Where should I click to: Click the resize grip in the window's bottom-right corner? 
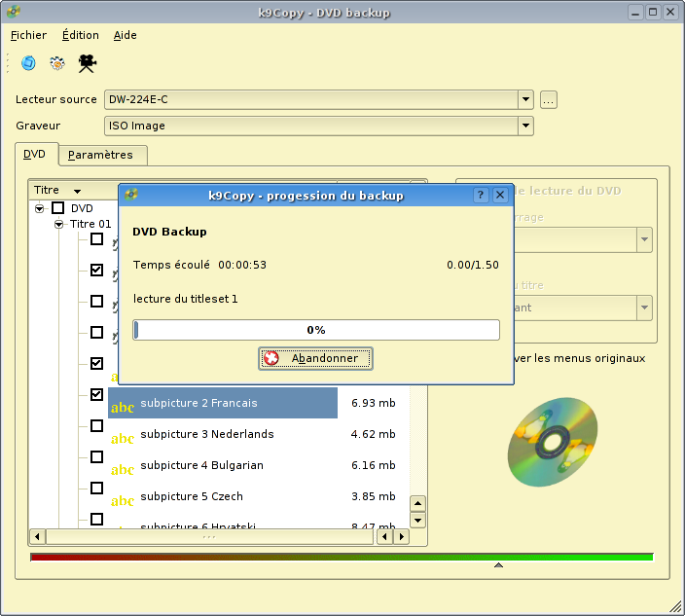(676, 606)
